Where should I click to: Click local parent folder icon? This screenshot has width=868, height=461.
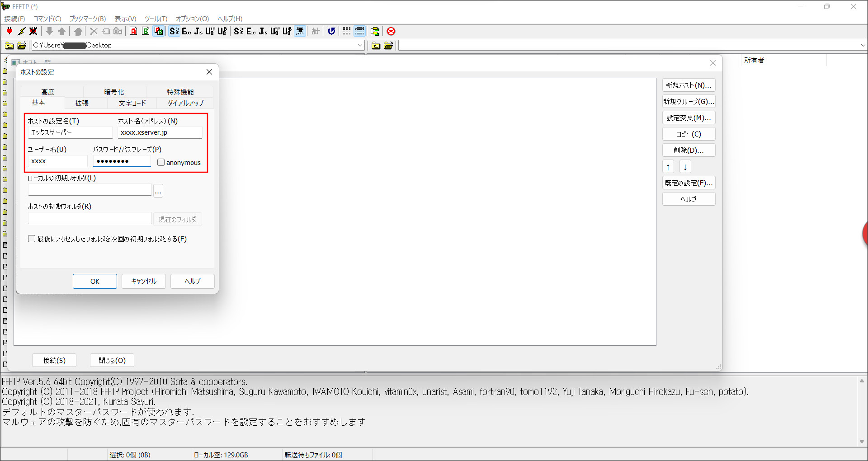pos(9,45)
